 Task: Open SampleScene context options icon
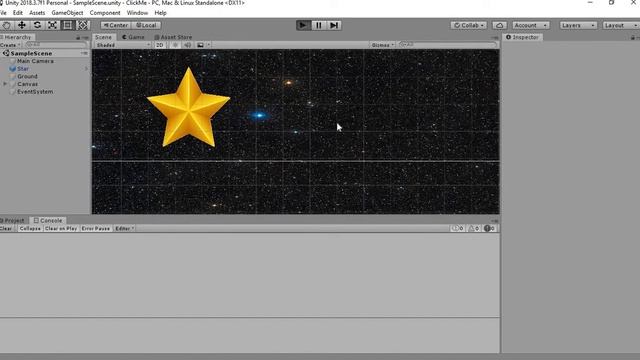pyautogui.click(x=84, y=53)
